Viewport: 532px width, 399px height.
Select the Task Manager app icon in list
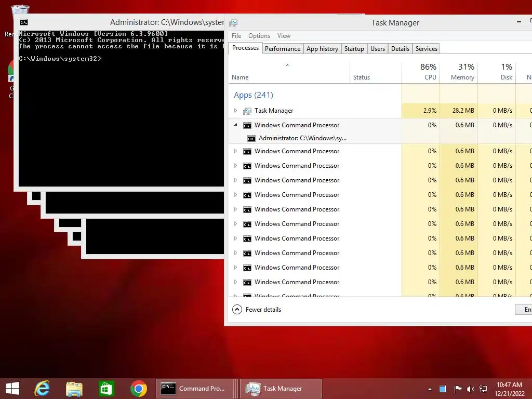click(x=247, y=111)
